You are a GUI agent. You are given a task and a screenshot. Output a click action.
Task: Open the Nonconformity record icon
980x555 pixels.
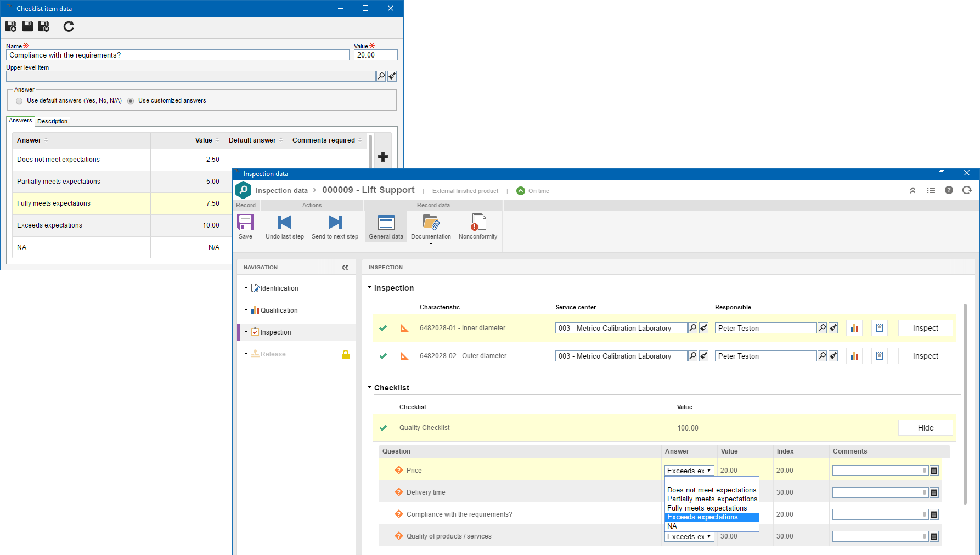(x=478, y=222)
